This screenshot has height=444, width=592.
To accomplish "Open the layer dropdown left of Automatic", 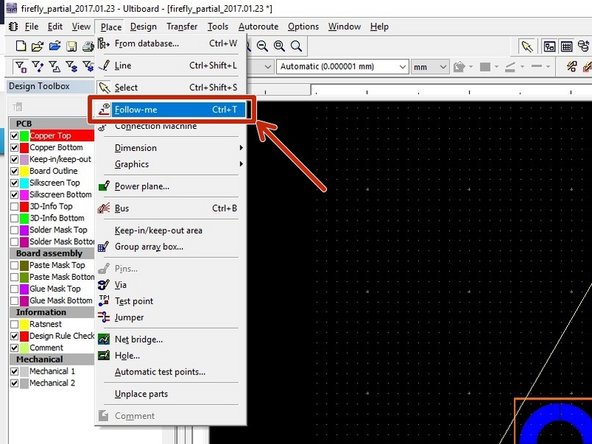I will pos(268,67).
